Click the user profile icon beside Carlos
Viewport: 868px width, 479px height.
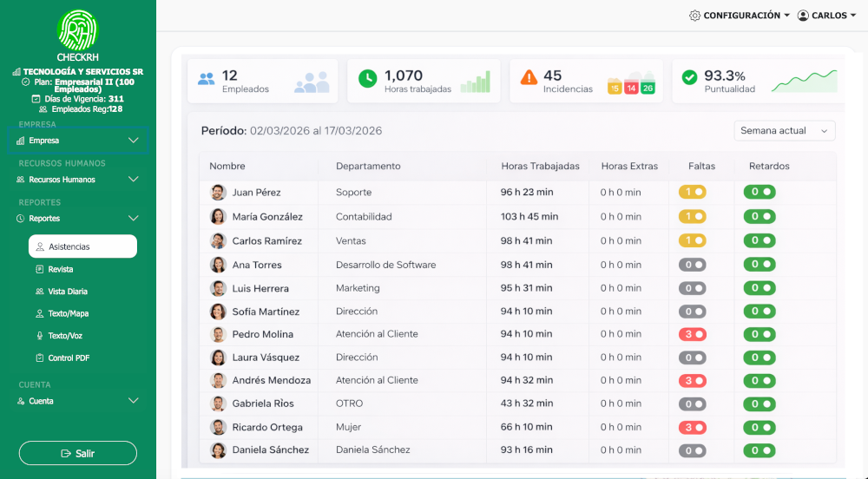803,16
